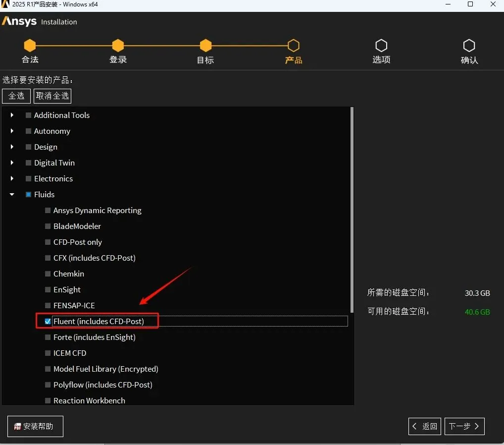Image resolution: width=504 pixels, height=445 pixels.
Task: Expand the Design tree node
Action: (x=12, y=146)
